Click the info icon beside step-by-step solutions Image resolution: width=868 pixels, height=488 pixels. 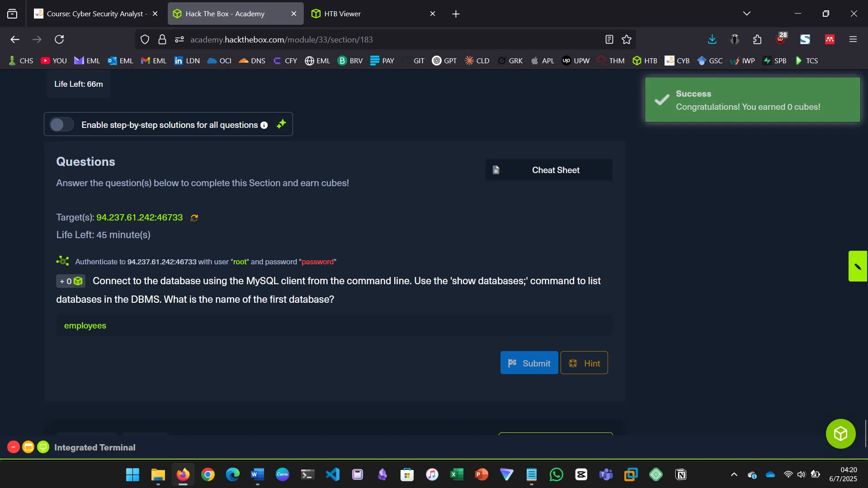pos(264,125)
